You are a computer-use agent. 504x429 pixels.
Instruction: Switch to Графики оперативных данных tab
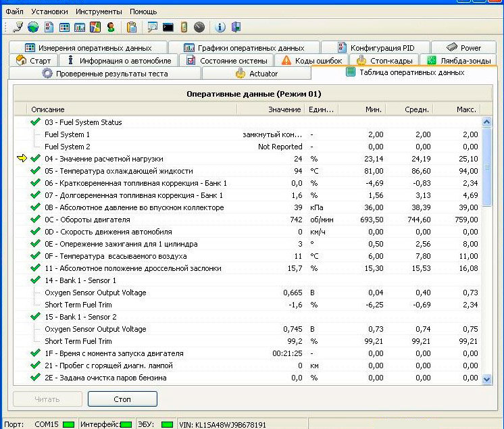click(244, 47)
